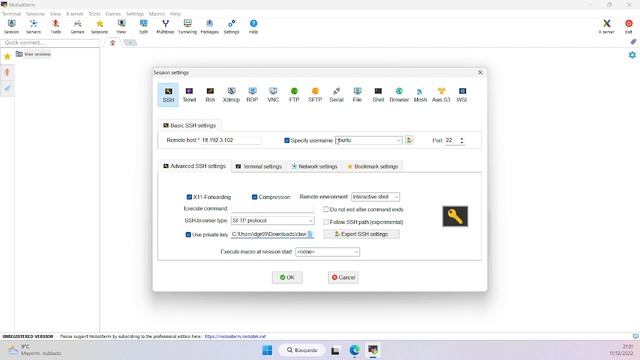Select the Mosh session type
Viewport: 640px width, 360px height.
(420, 95)
